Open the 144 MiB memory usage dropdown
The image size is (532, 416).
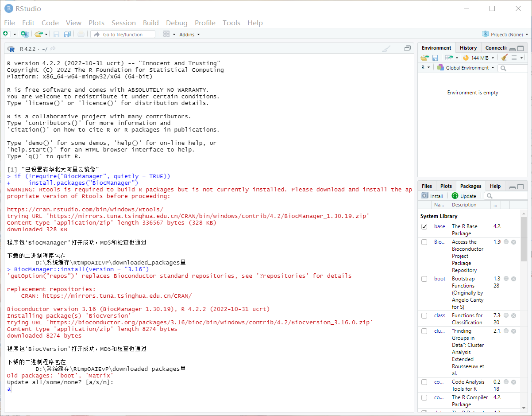[x=478, y=58]
